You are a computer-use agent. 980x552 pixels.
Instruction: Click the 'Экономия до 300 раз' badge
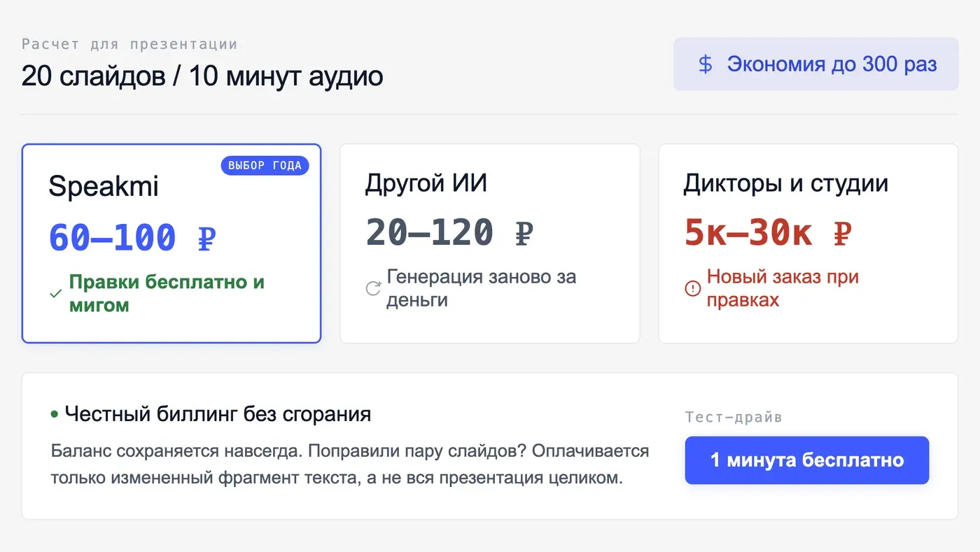point(815,64)
